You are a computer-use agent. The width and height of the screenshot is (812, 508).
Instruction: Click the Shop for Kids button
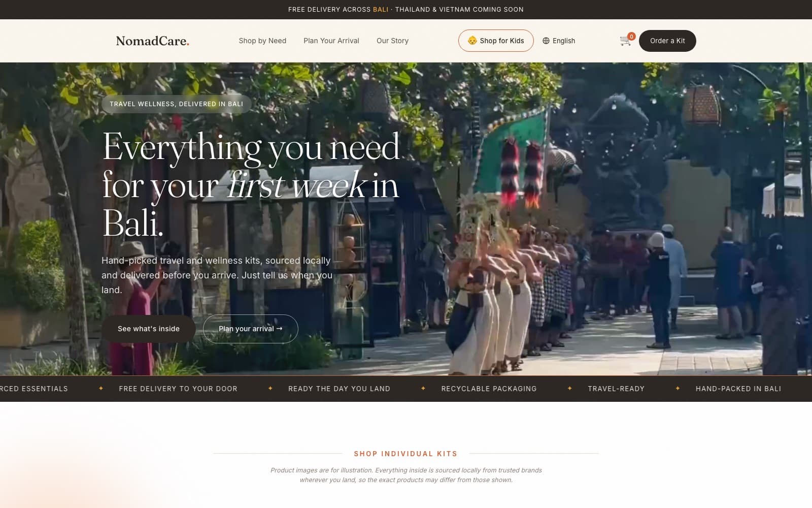[x=496, y=41]
